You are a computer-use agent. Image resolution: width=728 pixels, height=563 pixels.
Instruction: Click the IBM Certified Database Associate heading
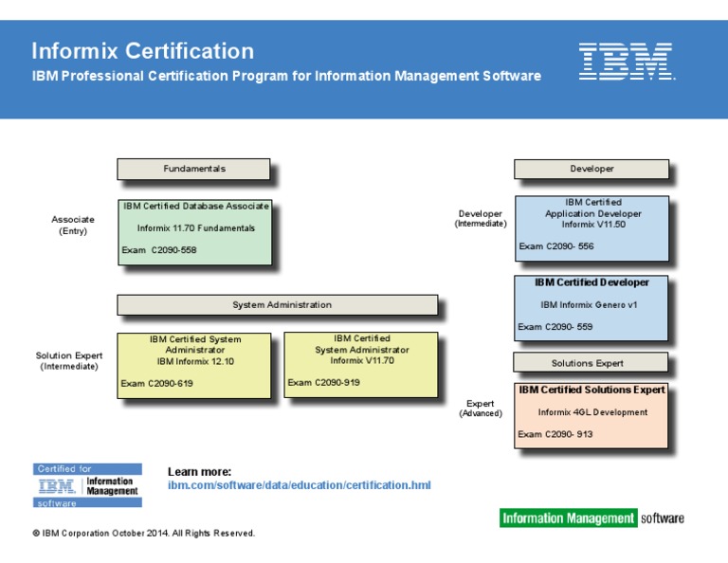(196, 206)
